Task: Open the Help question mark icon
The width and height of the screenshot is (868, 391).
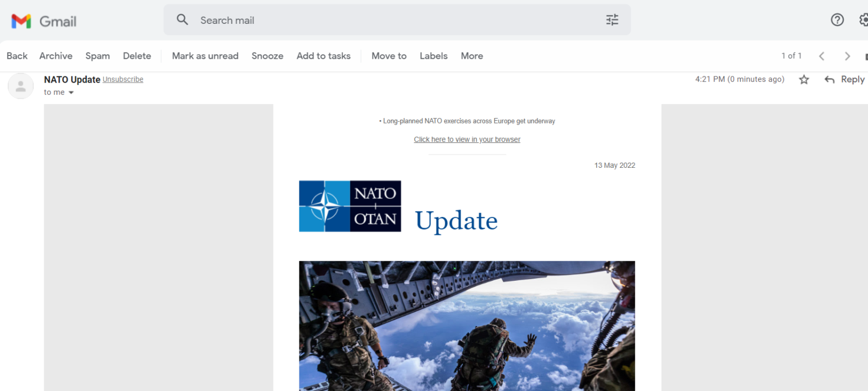Action: coord(838,20)
